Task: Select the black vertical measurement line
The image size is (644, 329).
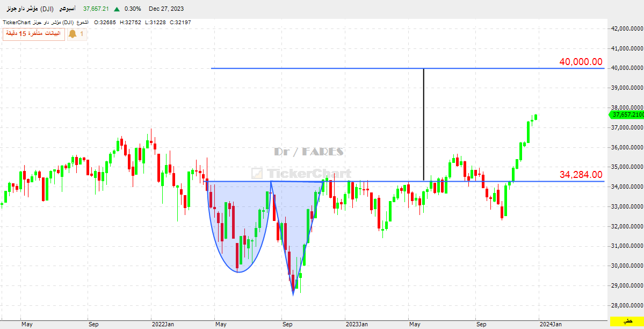Action: 423,124
